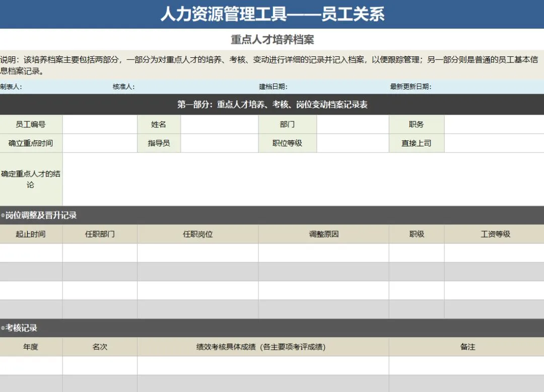Select the 职务 label cell
This screenshot has height=392, width=544.
pyautogui.click(x=417, y=124)
